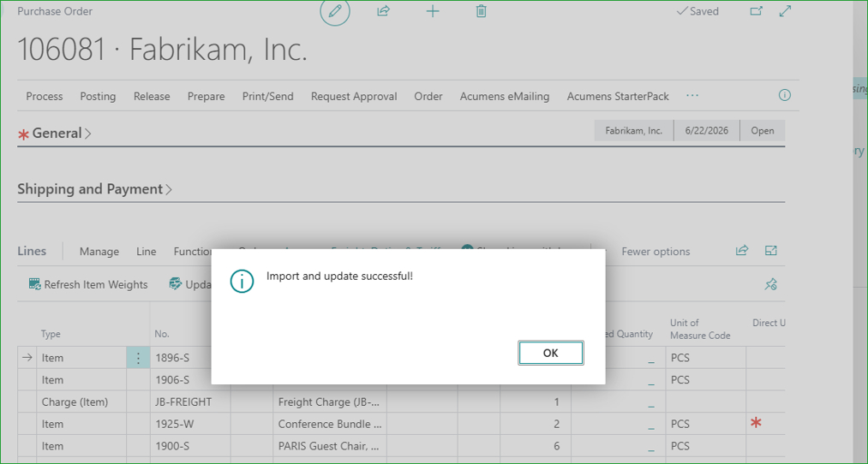
Task: Click the Charge (Item) type cell
Action: click(x=82, y=402)
